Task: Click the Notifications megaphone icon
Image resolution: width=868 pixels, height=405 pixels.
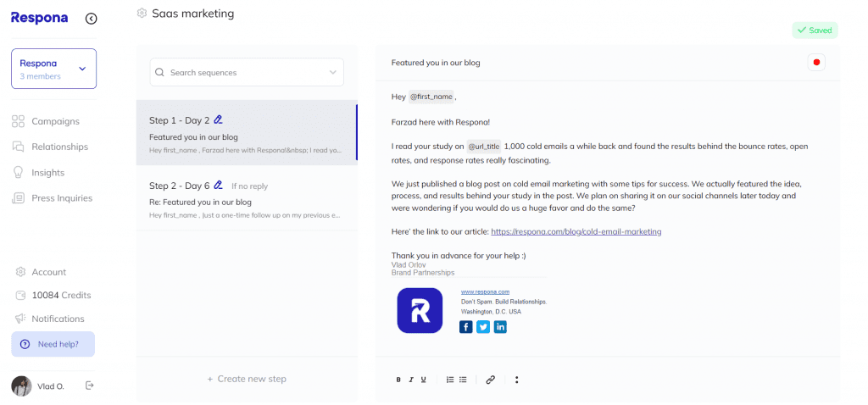Action: pyautogui.click(x=20, y=319)
